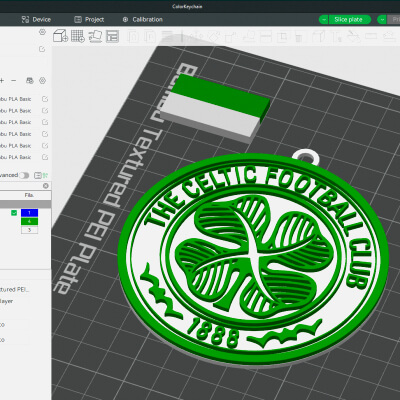This screenshot has height=400, width=400.
Task: Clear the search field with X icon
Action: click(x=46, y=186)
